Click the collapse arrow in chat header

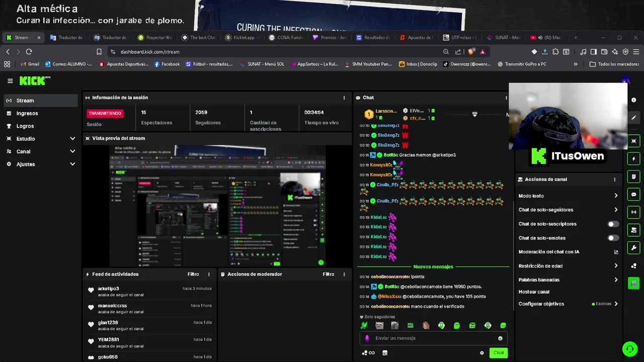click(474, 115)
